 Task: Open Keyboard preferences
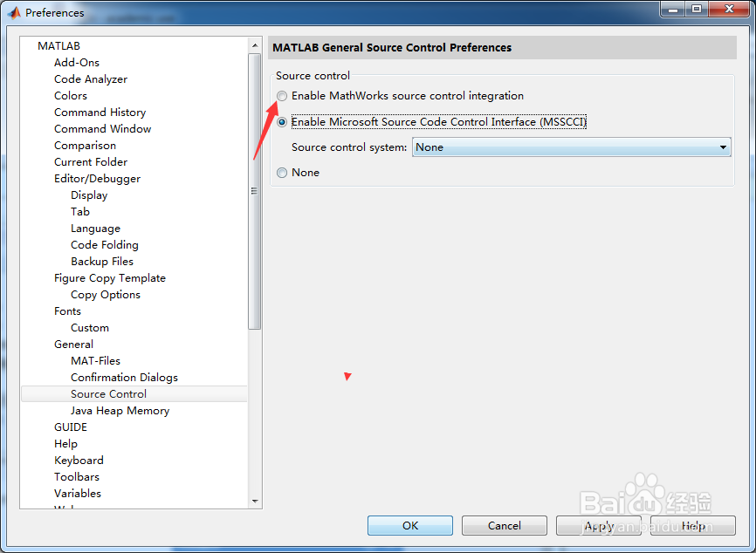coord(79,460)
